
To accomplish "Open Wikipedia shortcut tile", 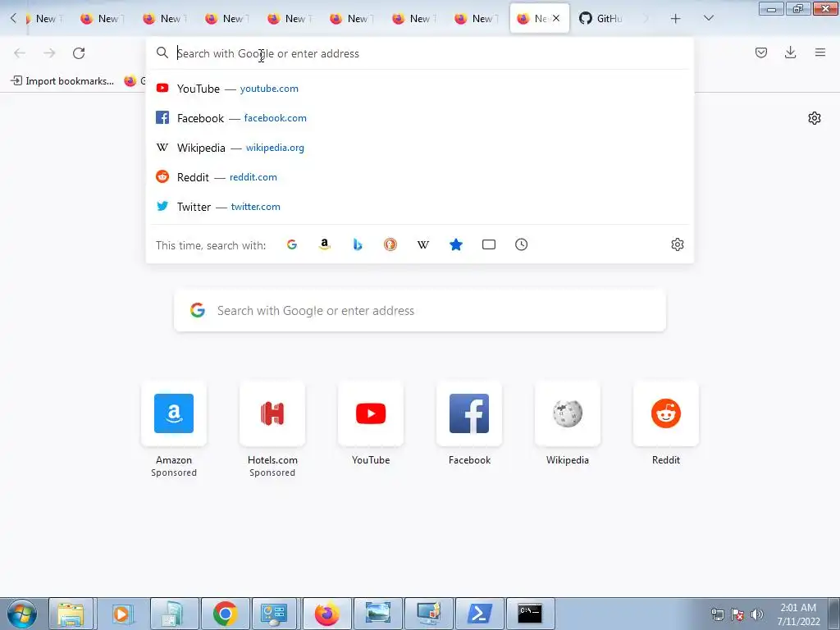I will [x=568, y=413].
